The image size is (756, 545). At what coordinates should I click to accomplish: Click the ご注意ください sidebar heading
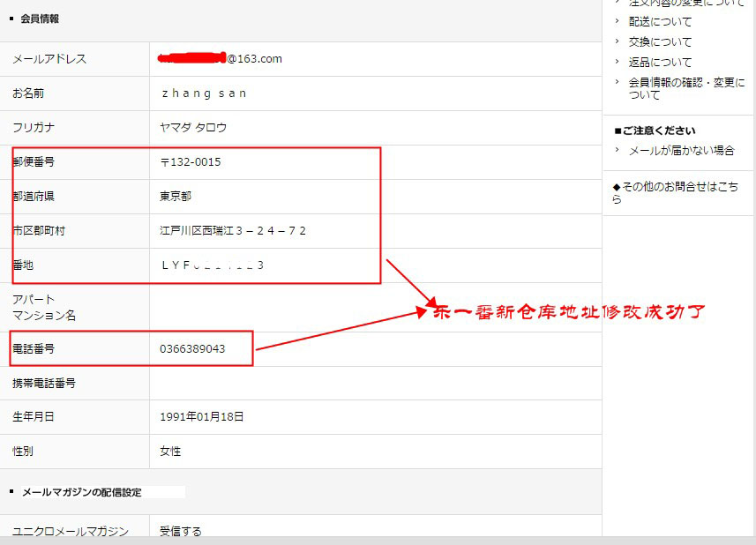click(661, 131)
